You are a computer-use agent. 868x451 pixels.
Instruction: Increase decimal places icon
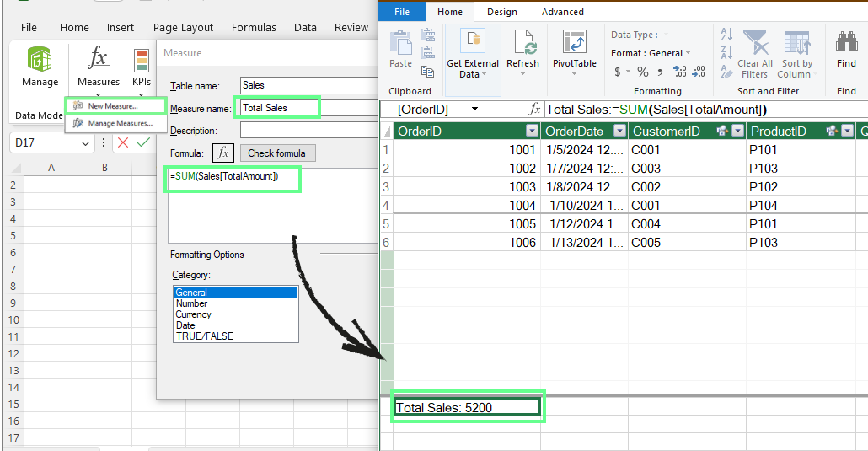pyautogui.click(x=680, y=72)
